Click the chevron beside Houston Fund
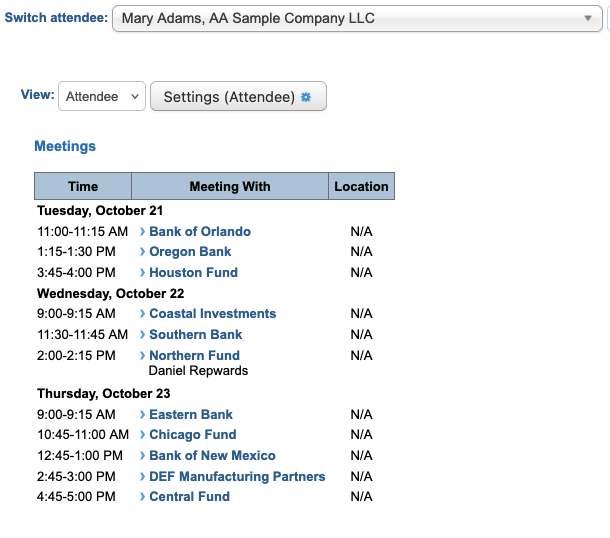This screenshot has height=538, width=610. [143, 273]
